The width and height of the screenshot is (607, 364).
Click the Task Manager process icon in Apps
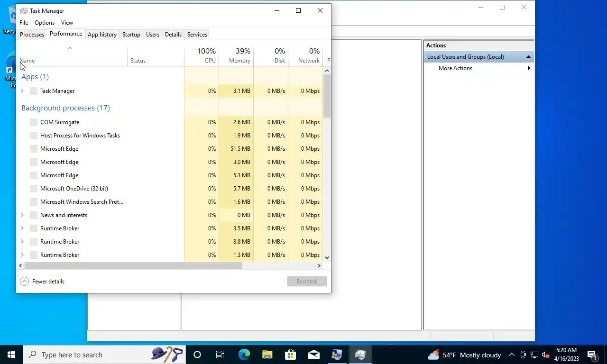coord(34,91)
